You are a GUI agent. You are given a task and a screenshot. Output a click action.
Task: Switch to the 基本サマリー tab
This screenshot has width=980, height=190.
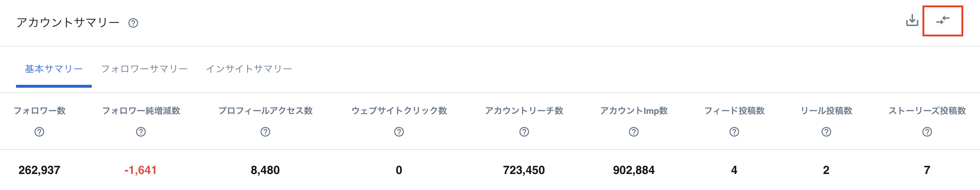click(x=54, y=69)
